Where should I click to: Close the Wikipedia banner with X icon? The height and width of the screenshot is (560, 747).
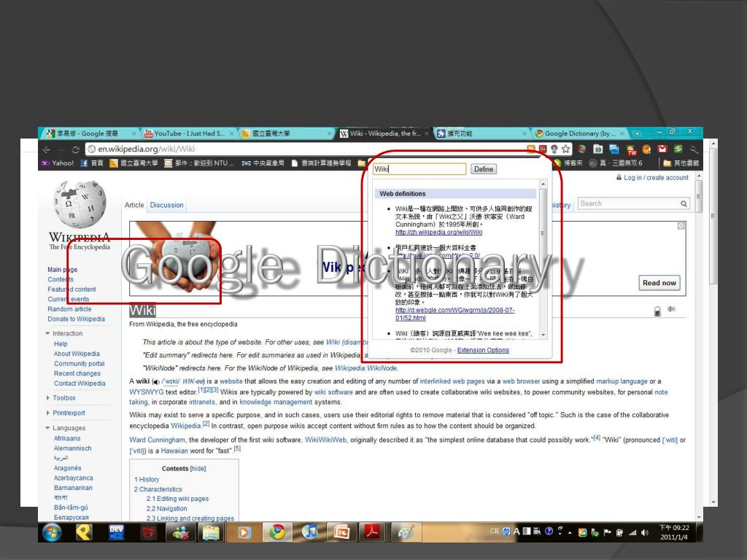(681, 226)
